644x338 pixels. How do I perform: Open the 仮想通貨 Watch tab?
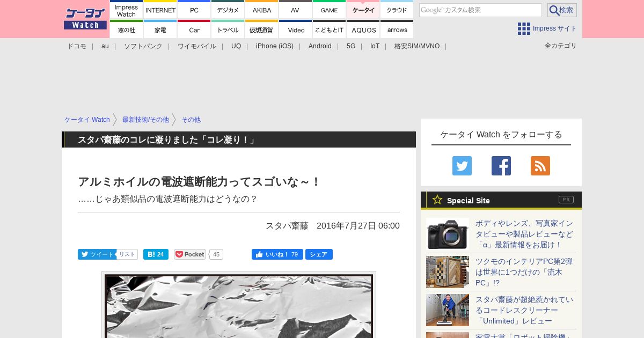point(262,29)
